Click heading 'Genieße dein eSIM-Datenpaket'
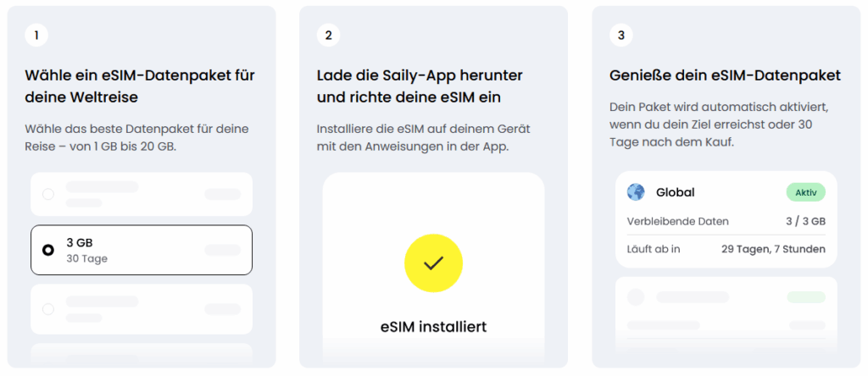The width and height of the screenshot is (868, 376). (725, 75)
